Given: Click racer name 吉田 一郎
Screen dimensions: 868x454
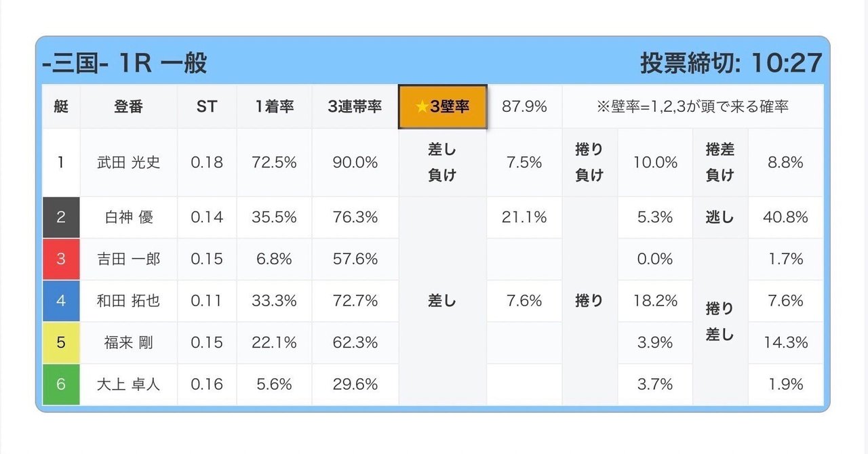Looking at the screenshot, I should (x=128, y=259).
